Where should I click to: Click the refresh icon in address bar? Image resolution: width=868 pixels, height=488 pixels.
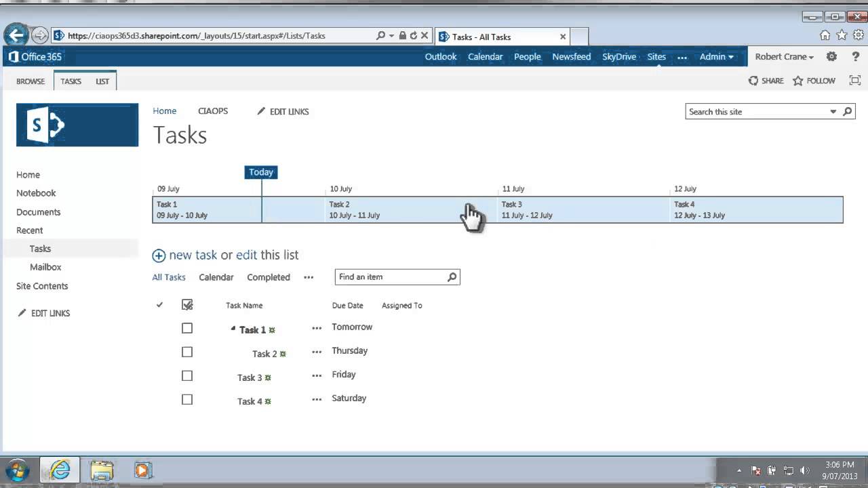[414, 35]
